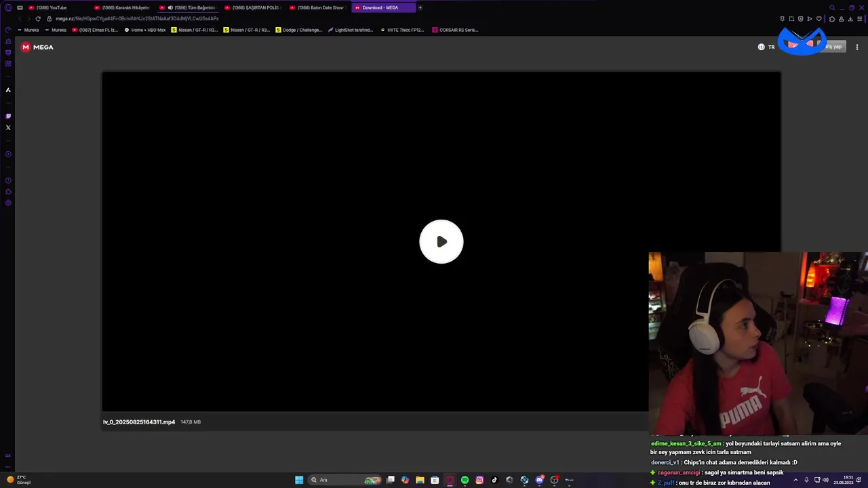Open Spotify from the taskbar
This screenshot has width=868, height=488.
click(465, 480)
